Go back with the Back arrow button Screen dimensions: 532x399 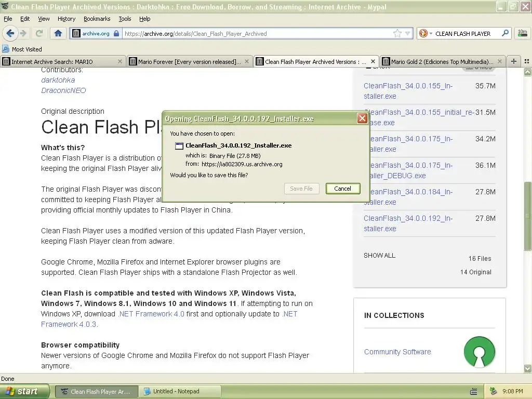pos(10,33)
